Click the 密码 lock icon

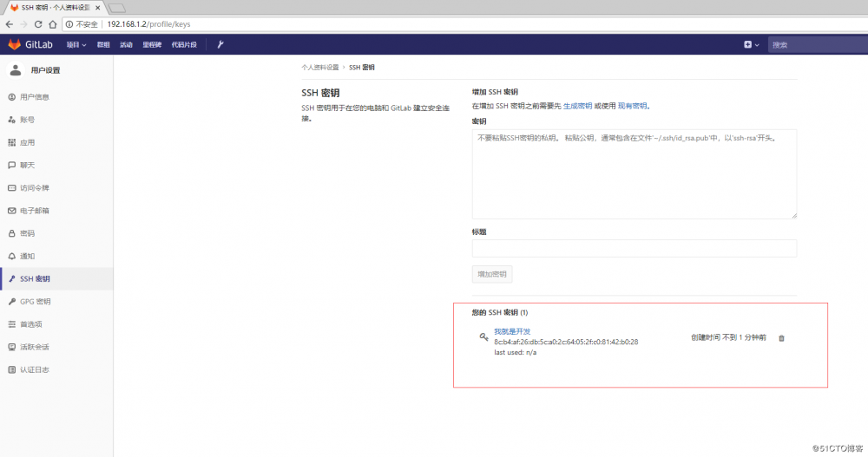[11, 233]
